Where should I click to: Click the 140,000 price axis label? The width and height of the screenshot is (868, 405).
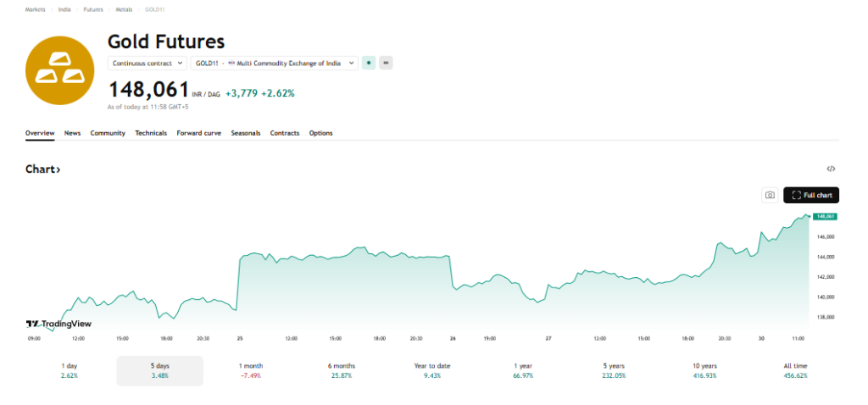tap(826, 297)
